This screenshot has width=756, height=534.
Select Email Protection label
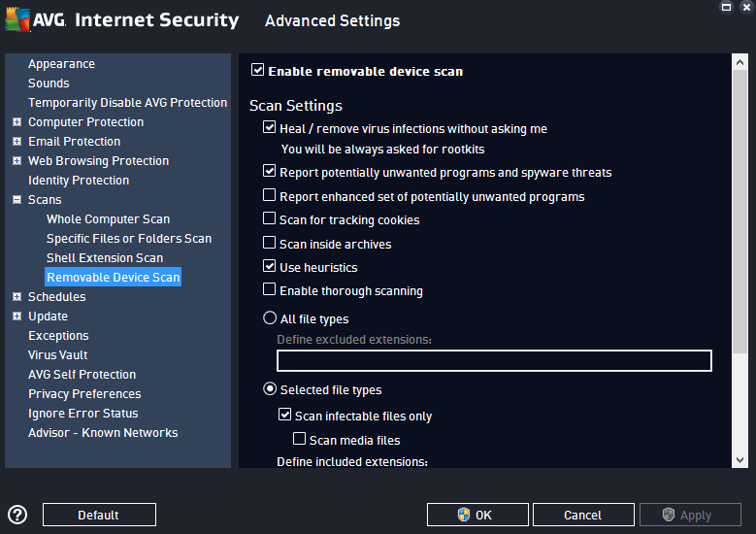[x=75, y=142]
